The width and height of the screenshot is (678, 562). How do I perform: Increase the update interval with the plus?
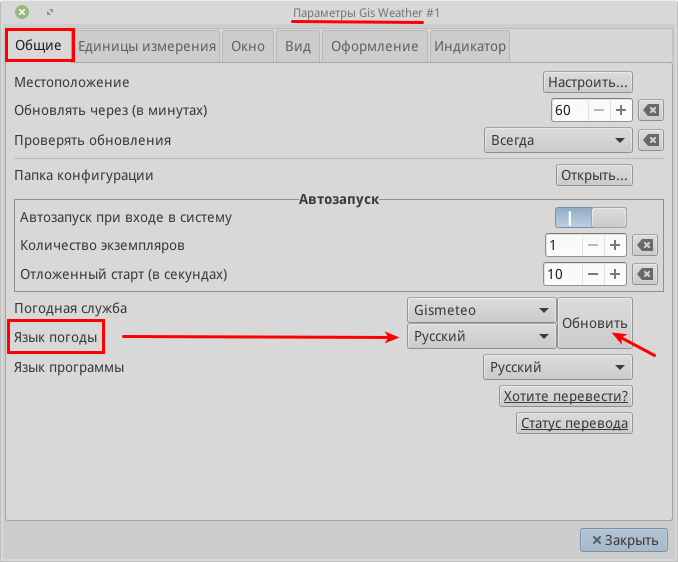tap(621, 110)
